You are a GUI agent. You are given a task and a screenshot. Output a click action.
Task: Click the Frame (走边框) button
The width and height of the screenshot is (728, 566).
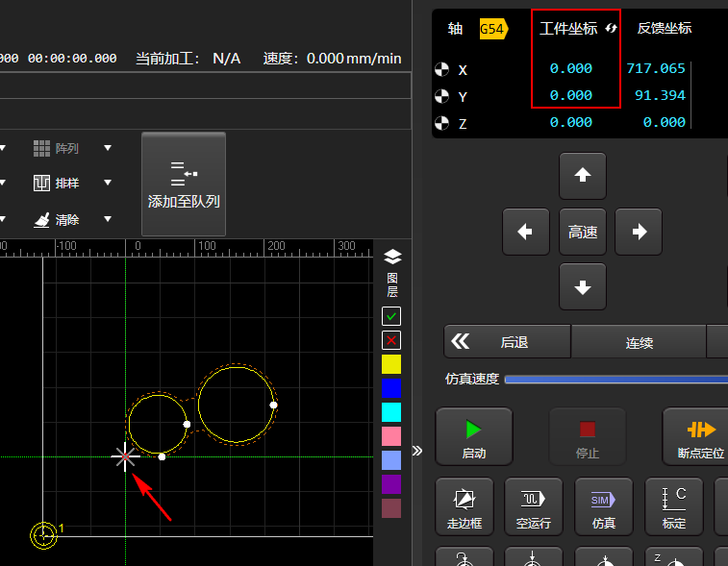pyautogui.click(x=464, y=506)
